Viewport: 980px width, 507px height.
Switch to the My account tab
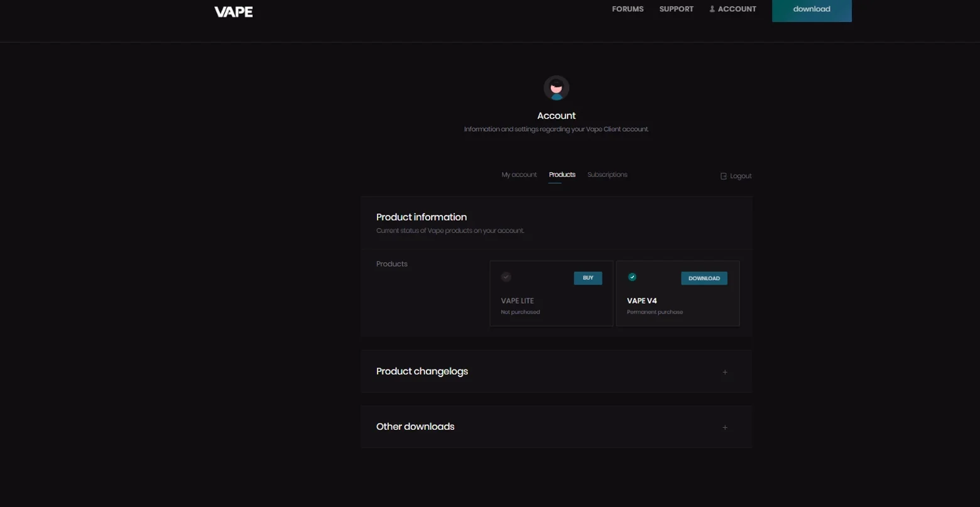coord(519,175)
